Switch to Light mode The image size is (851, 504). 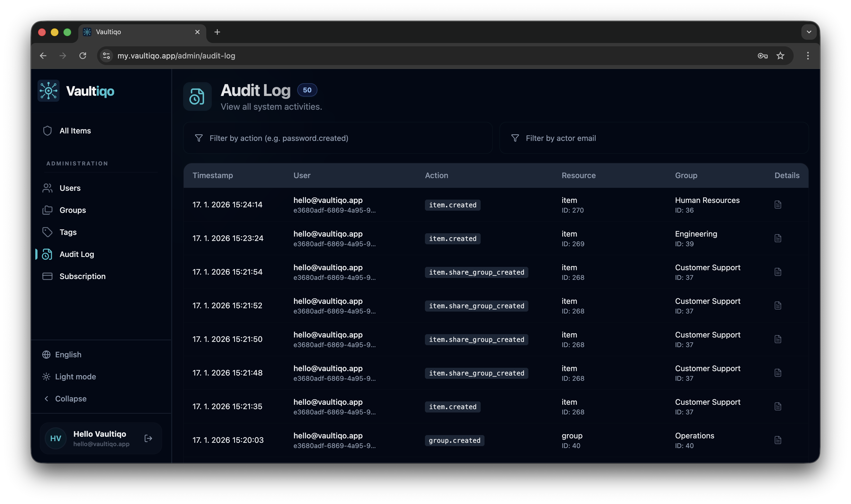pyautogui.click(x=75, y=377)
